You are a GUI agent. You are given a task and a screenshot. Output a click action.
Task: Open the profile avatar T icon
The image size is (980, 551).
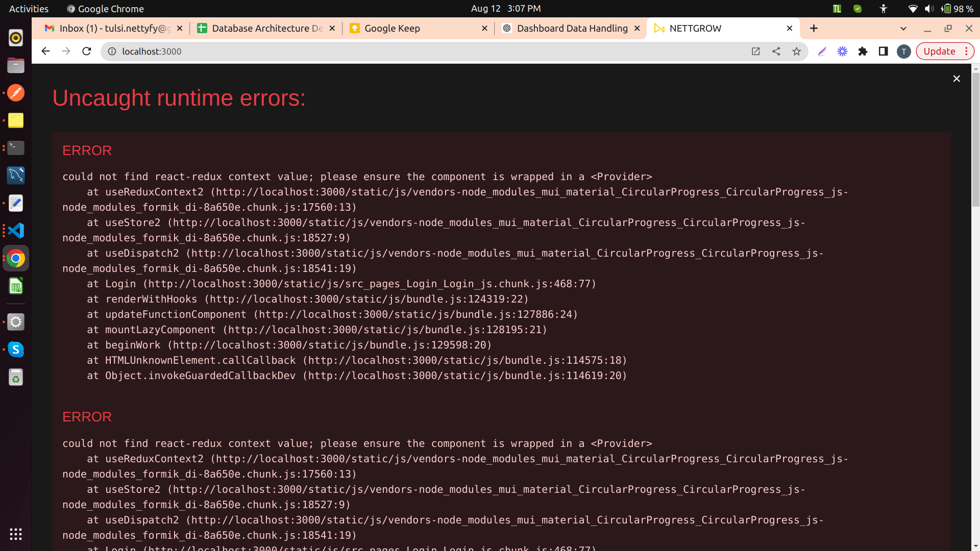[x=903, y=51]
